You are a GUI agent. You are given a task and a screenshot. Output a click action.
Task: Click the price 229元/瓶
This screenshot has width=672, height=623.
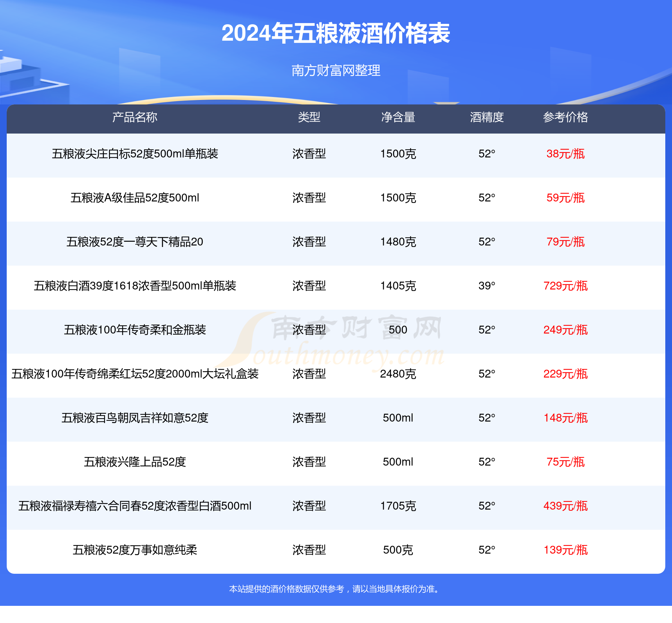[x=566, y=374]
